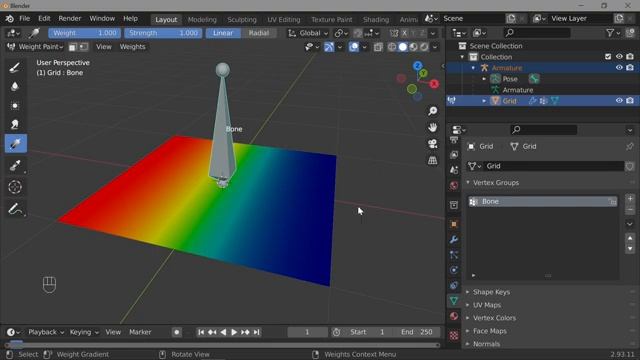Screen dimensions: 640x360
Task: Open the Render menu
Action: pyautogui.click(x=69, y=19)
